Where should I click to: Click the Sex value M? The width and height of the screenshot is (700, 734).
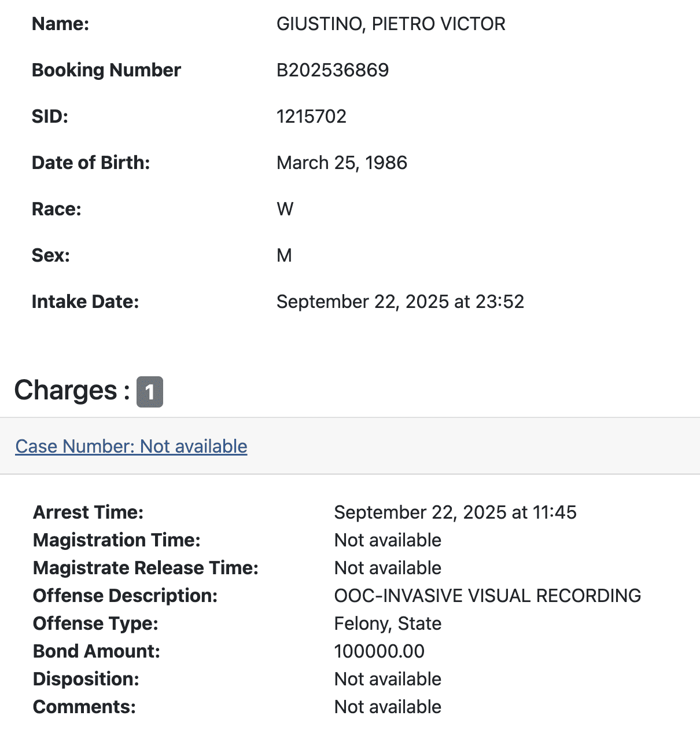coord(284,255)
